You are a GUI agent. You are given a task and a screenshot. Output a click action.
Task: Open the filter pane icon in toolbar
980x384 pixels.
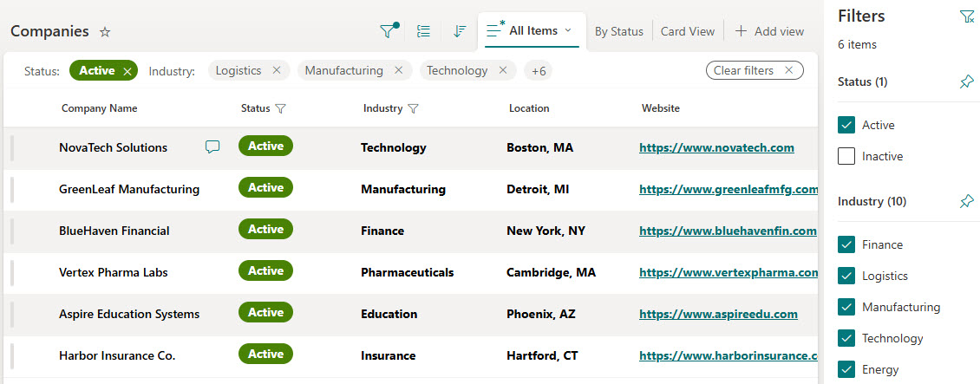(389, 30)
